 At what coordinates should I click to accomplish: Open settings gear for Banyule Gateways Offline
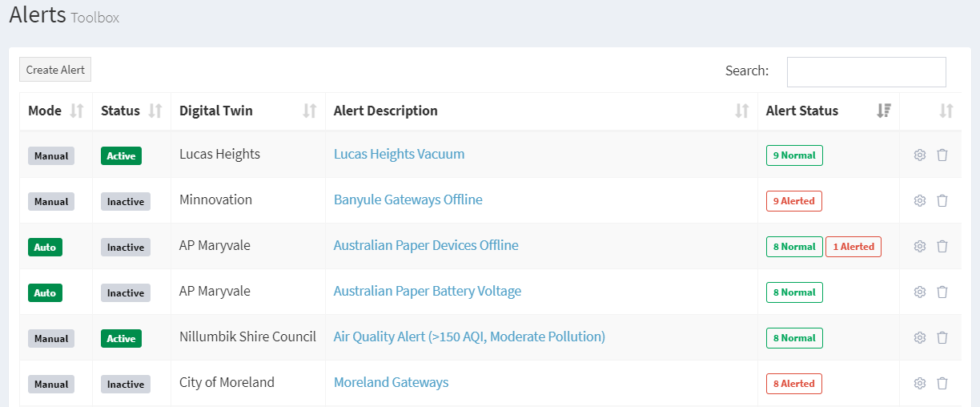[x=919, y=201]
